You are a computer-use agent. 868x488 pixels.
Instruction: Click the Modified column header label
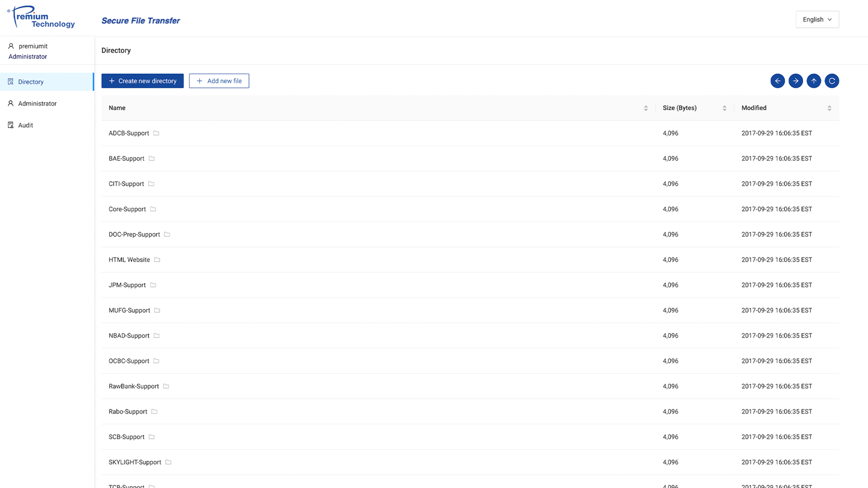pyautogui.click(x=754, y=108)
